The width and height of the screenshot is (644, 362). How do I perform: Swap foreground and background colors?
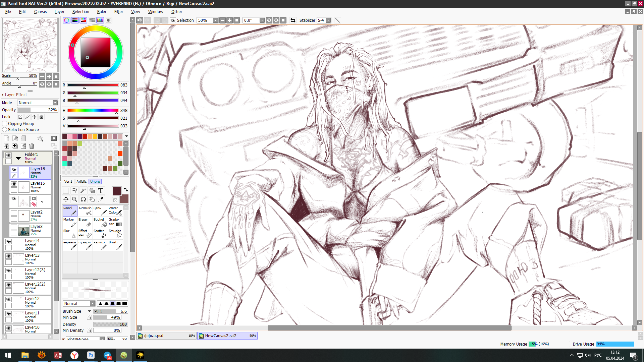pos(126,190)
